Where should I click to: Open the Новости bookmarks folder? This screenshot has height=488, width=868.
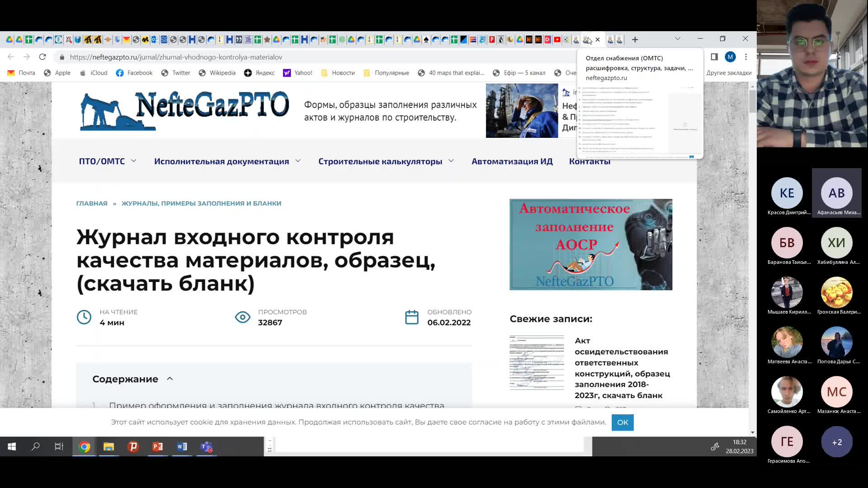pos(338,73)
